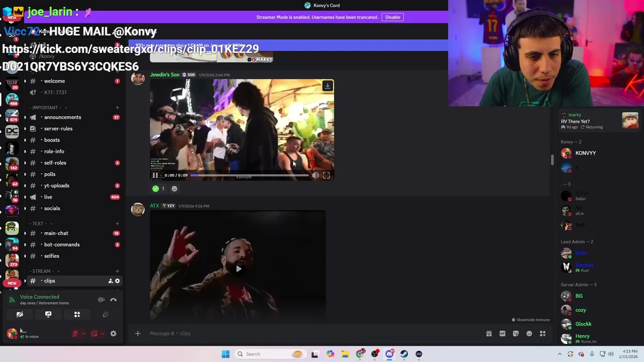Click the ATX username

tap(154, 206)
